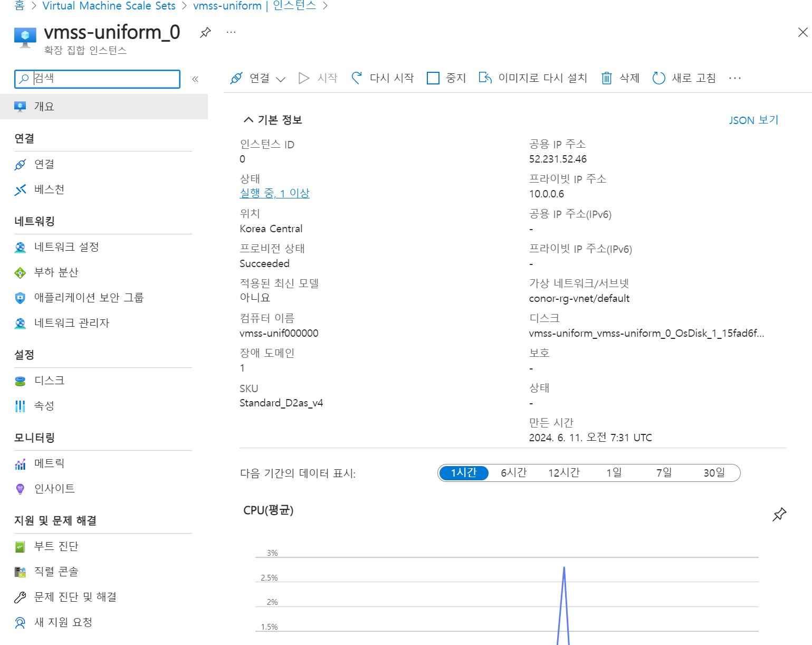Click the VM instance icon beside title
812x645 pixels.
click(25, 37)
